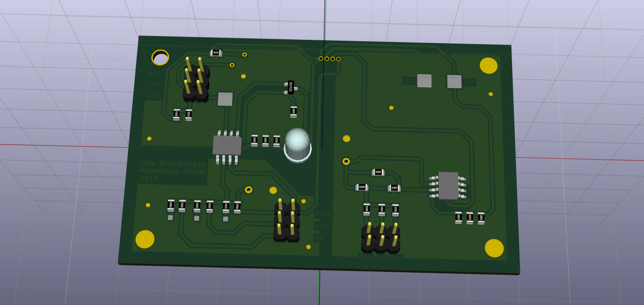The height and width of the screenshot is (305, 644).
Task: Select the 8-pin chip left of the LED
Action: 227,145
